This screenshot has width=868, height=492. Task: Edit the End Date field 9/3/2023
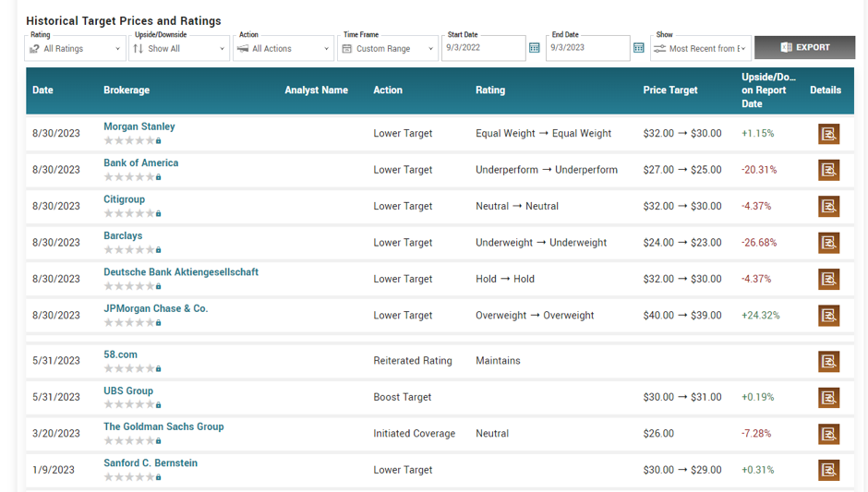point(587,48)
